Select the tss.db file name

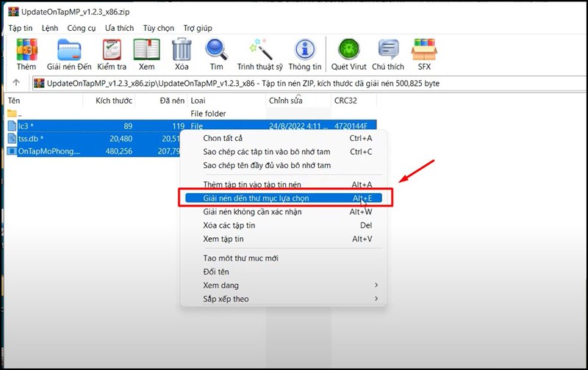[31, 139]
